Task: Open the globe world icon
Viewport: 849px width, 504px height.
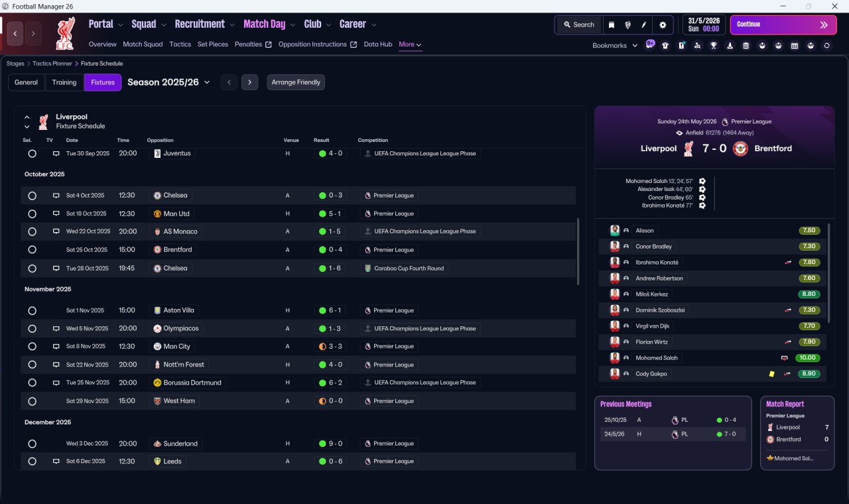Action: click(x=627, y=25)
